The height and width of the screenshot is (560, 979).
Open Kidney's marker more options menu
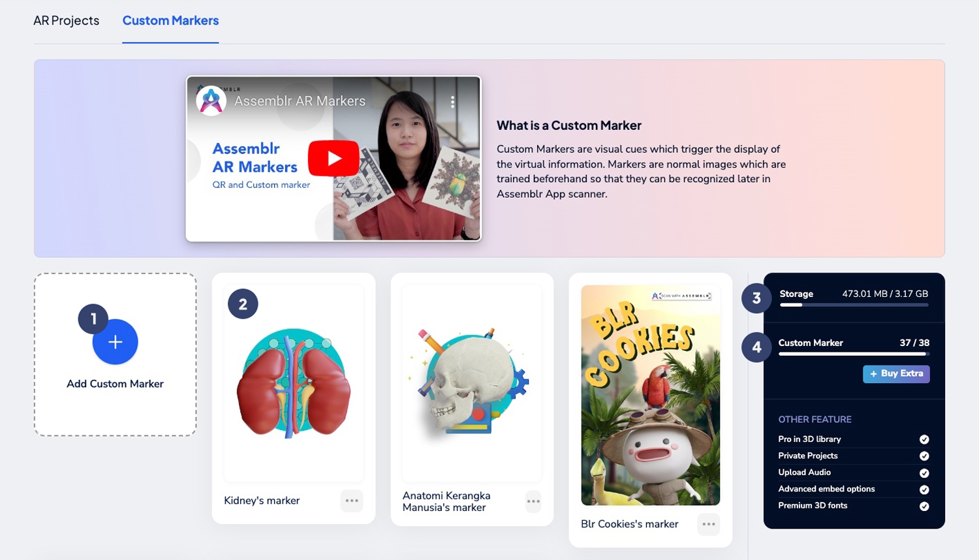[x=352, y=501]
